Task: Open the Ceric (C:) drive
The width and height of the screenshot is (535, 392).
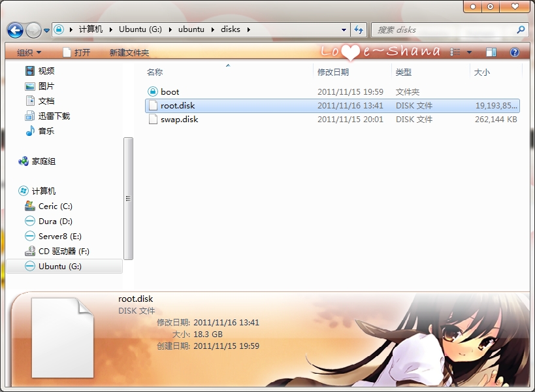Action: point(56,206)
